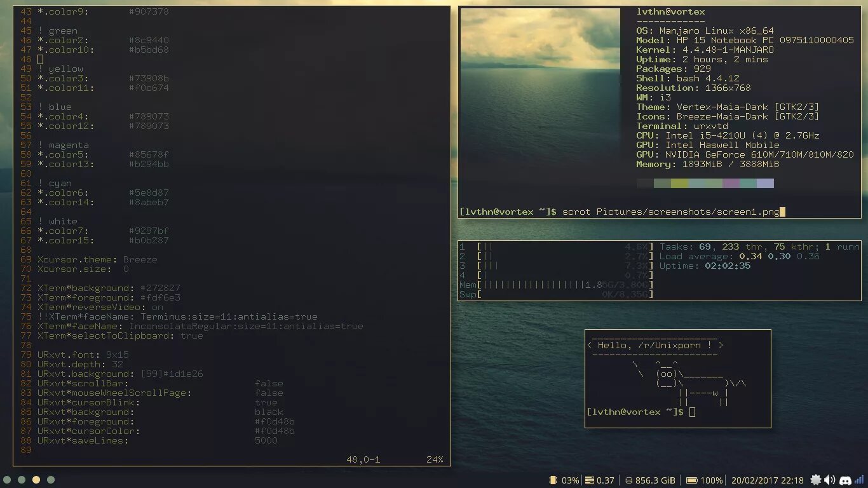
Task: Click the cursor box on line 48
Action: click(40, 59)
